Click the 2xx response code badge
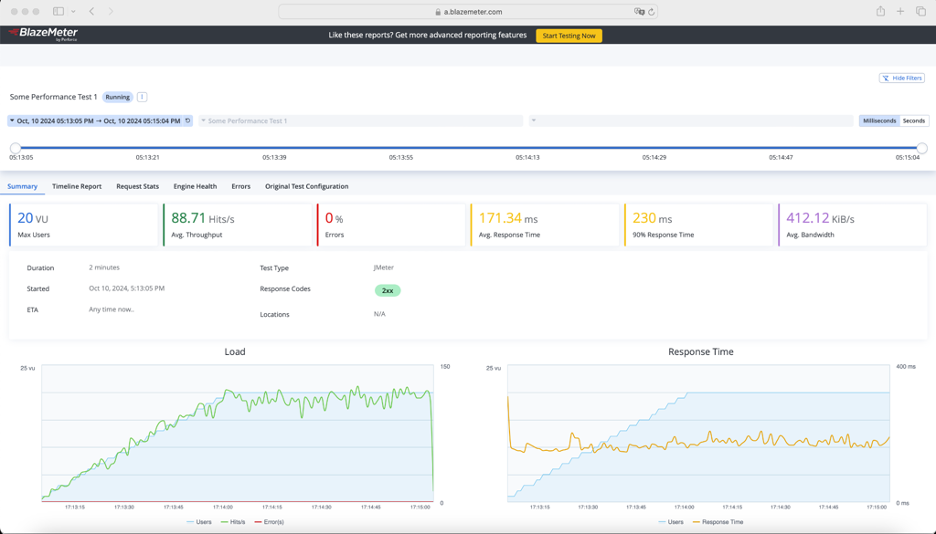The width and height of the screenshot is (936, 534). [x=387, y=291]
